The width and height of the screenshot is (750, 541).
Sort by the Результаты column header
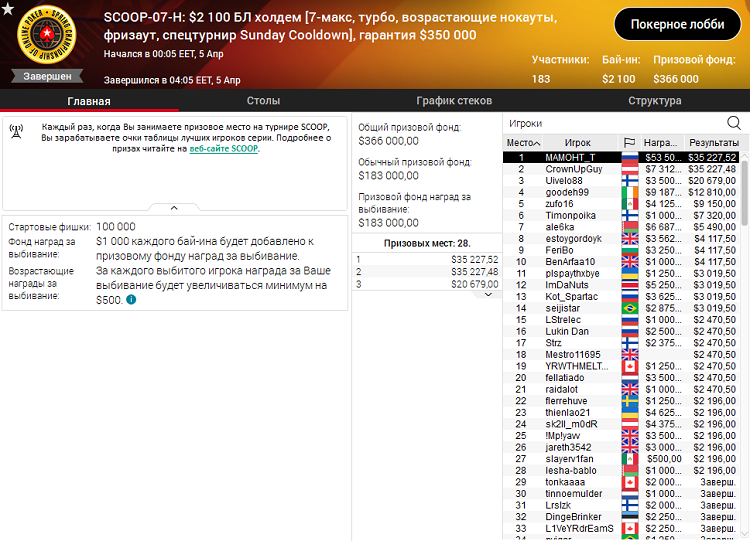[x=711, y=143]
